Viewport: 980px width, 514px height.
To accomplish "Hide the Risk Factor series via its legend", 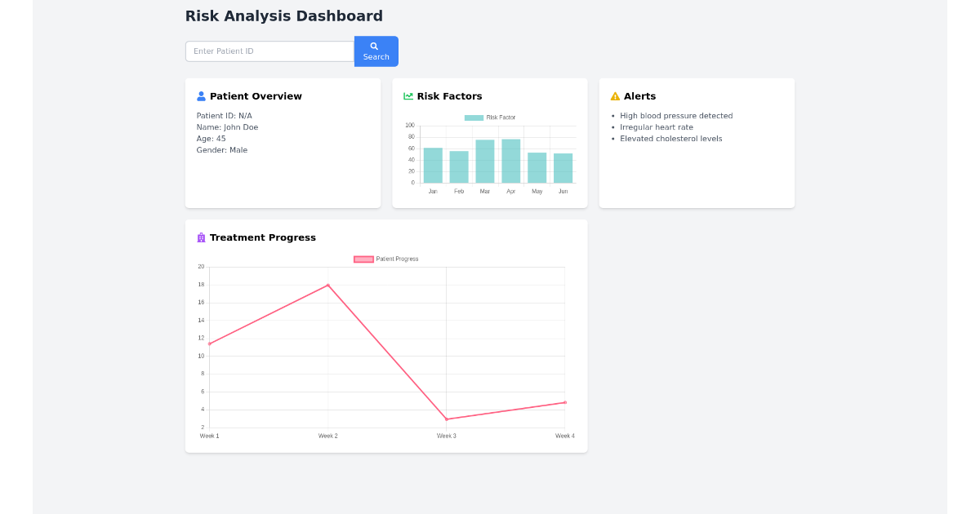I will coord(474,117).
